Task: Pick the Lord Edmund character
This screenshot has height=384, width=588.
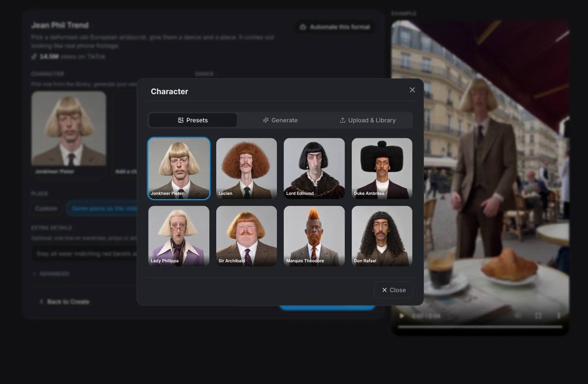Action: coord(314,169)
